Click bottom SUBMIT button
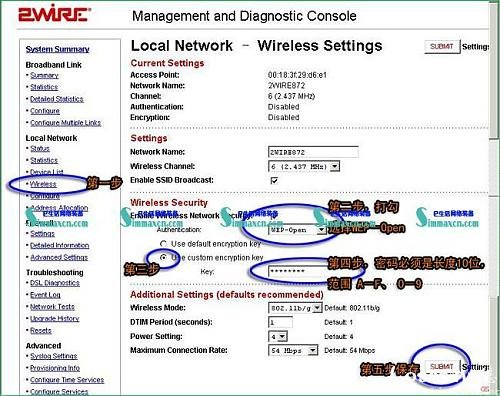 442,367
